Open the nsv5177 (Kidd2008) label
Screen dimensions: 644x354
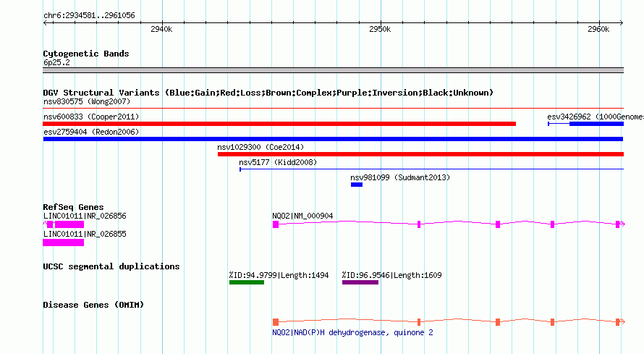278,162
